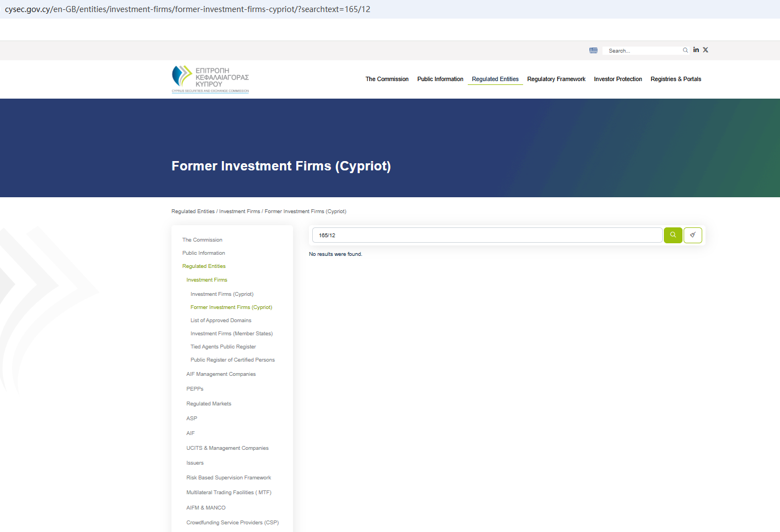Open Risk Based Supervision Framework link
This screenshot has width=780, height=532.
(228, 478)
